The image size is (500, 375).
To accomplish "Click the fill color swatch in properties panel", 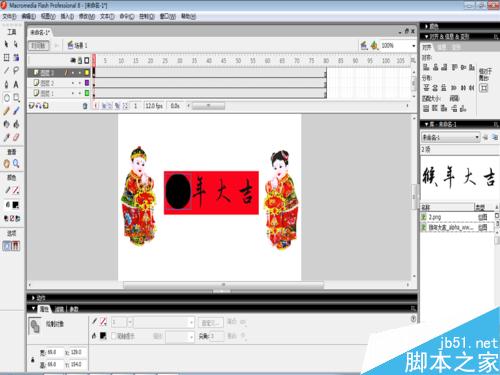I will (x=103, y=336).
